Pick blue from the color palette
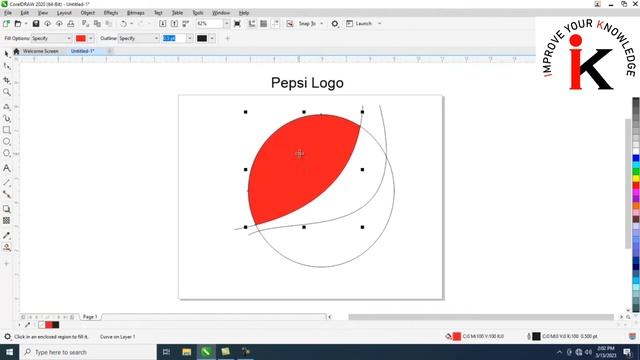 [636, 158]
